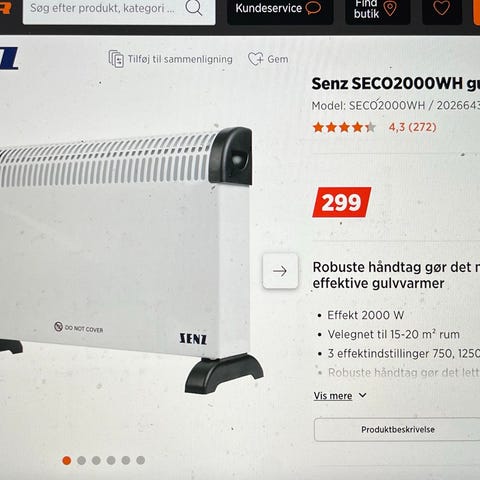Click Tilføj til sammenligning link
Screen dimensions: 480x480
click(x=180, y=59)
